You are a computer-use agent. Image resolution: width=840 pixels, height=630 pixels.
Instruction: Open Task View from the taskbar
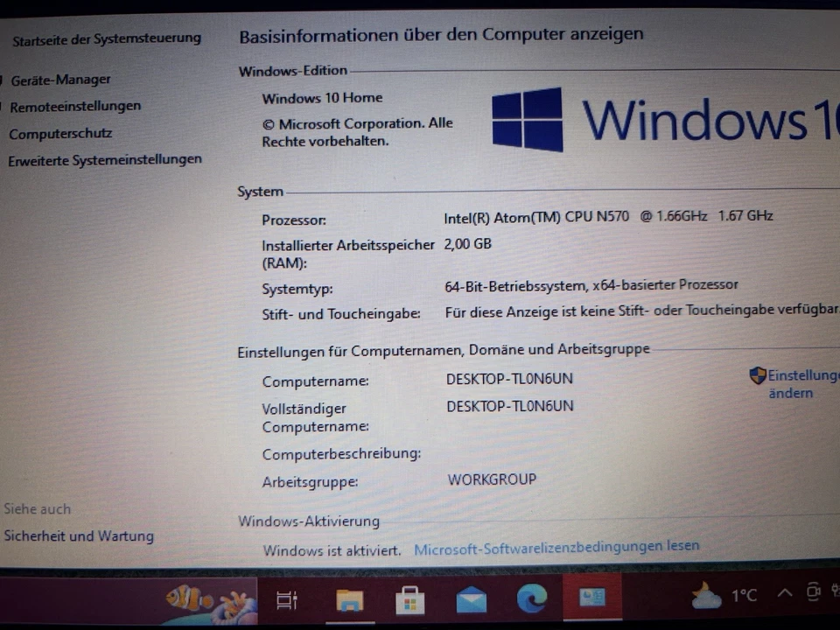[286, 598]
